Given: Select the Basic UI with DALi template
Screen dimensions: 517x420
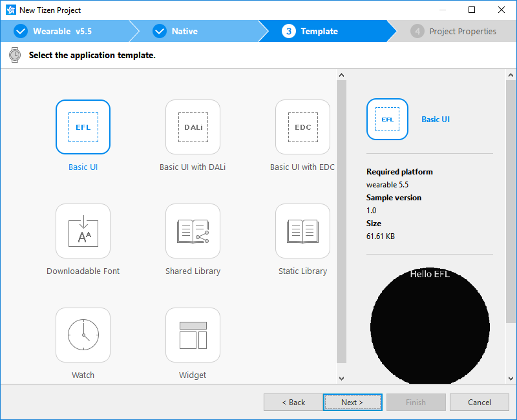Looking at the screenshot, I should point(193,127).
